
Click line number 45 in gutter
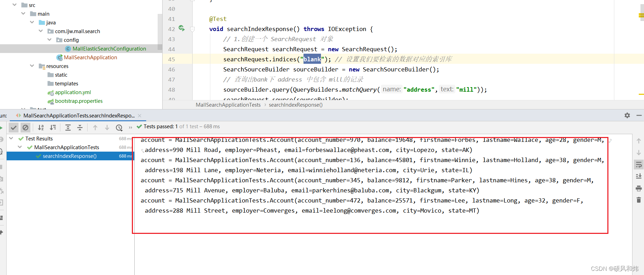point(172,59)
